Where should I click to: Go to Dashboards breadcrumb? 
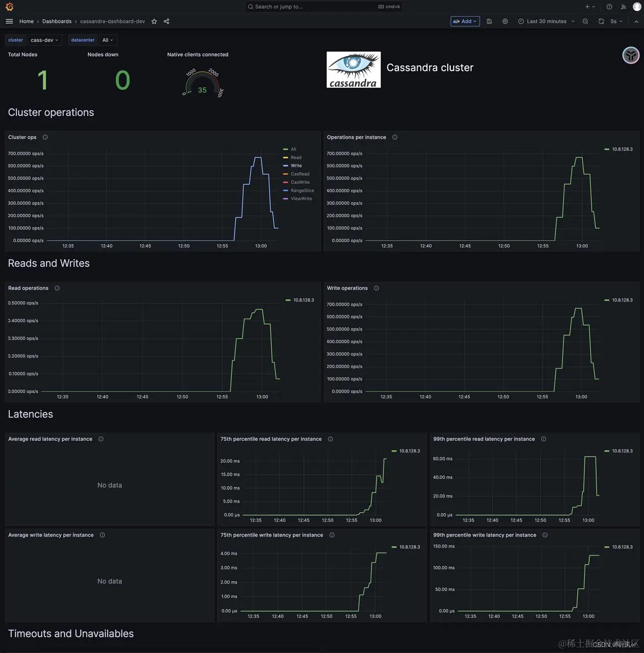click(x=57, y=21)
